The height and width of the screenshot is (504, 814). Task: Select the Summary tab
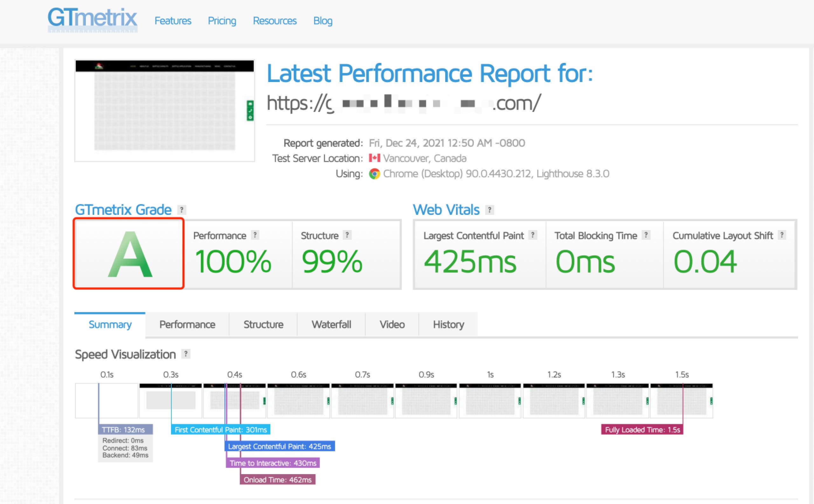click(110, 324)
